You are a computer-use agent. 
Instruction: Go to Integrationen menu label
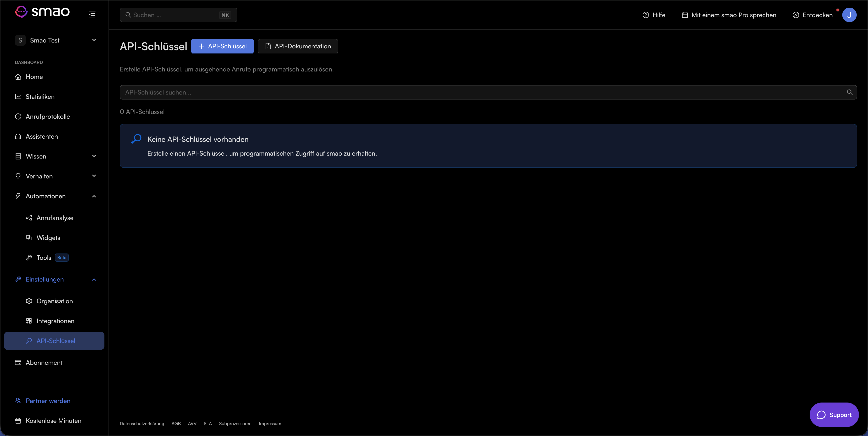pyautogui.click(x=56, y=321)
